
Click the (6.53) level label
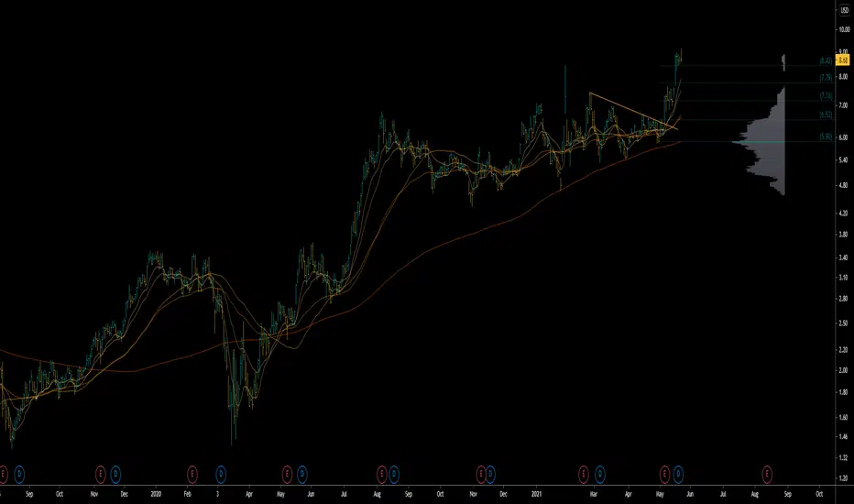(826, 115)
